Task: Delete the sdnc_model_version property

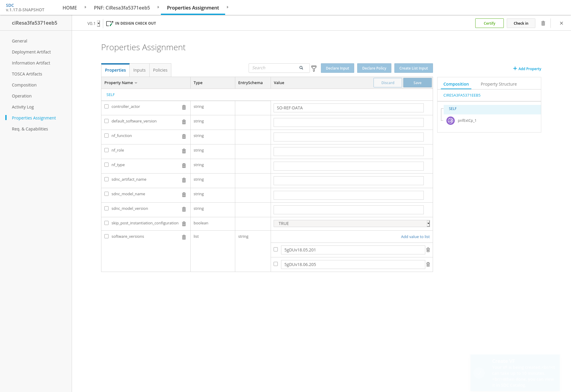Action: [184, 209]
